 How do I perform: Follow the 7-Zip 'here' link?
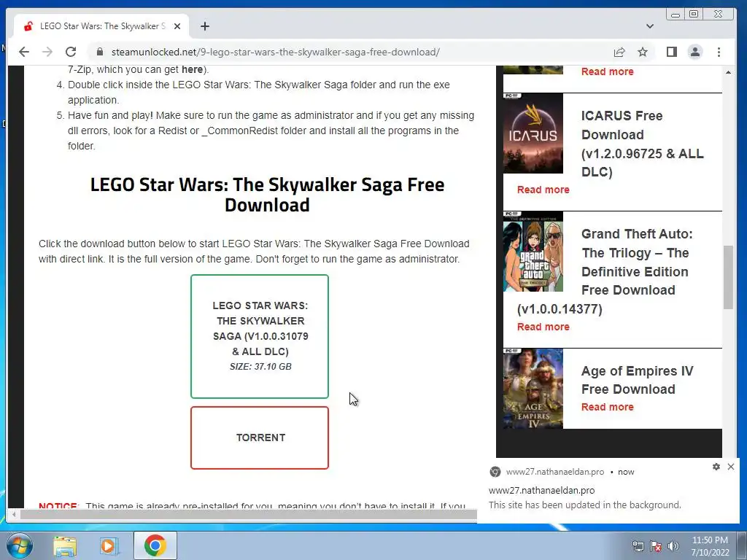(192, 69)
